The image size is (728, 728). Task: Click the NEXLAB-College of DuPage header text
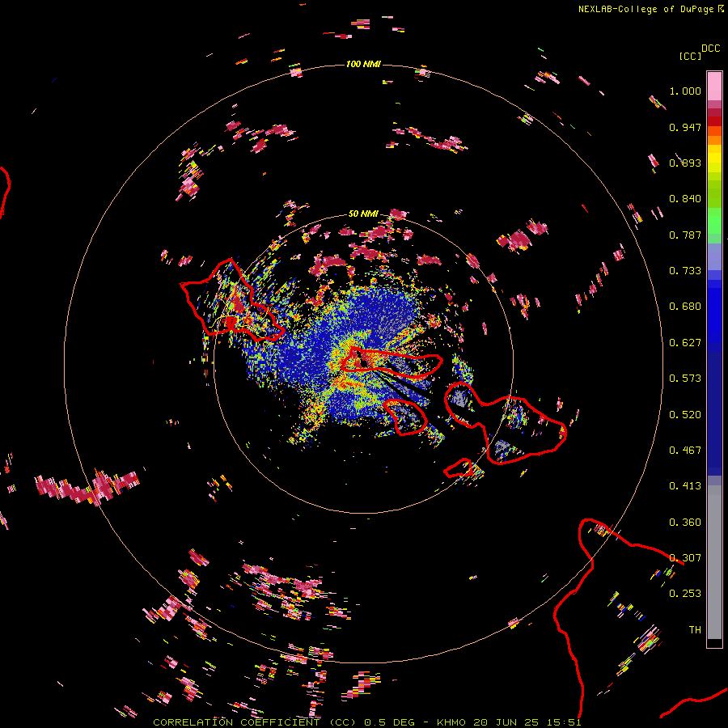point(645,9)
